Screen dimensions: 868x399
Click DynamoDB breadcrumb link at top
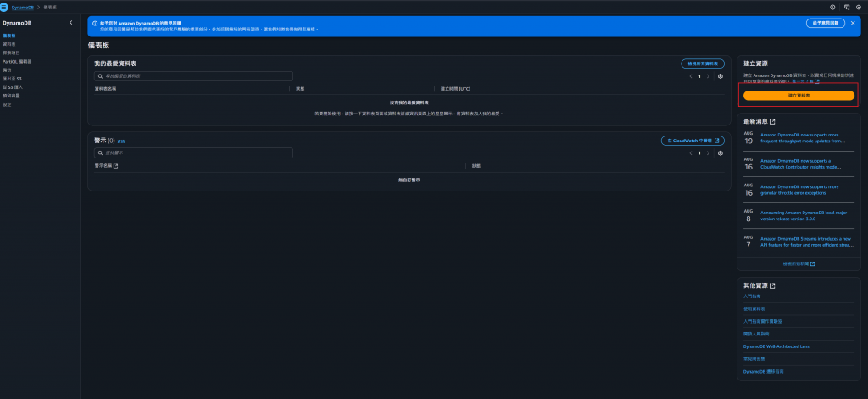tap(21, 8)
